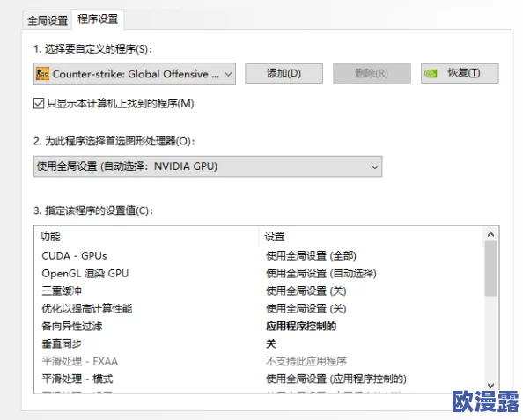The width and height of the screenshot is (523, 420).
Task: Click the settings list scrollbar thumb
Action: tap(490, 269)
